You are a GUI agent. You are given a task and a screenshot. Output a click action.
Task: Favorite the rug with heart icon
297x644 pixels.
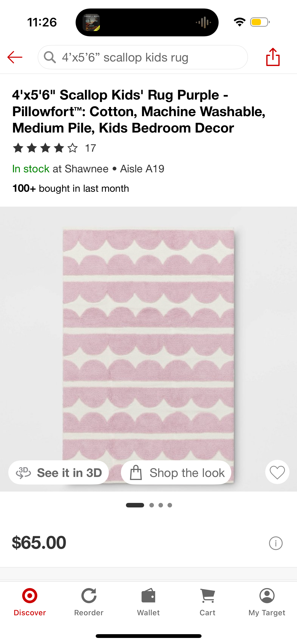point(277,472)
